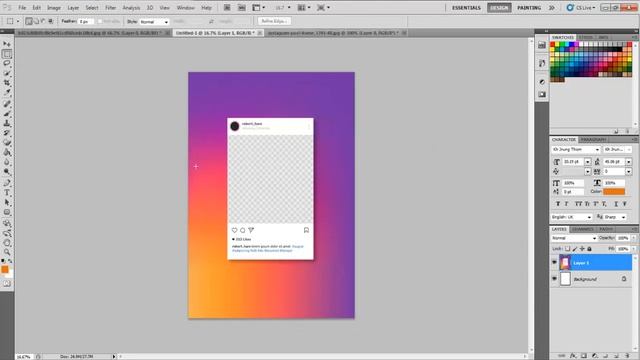640x360 pixels.
Task: Select the Pen tool
Action: (7, 183)
